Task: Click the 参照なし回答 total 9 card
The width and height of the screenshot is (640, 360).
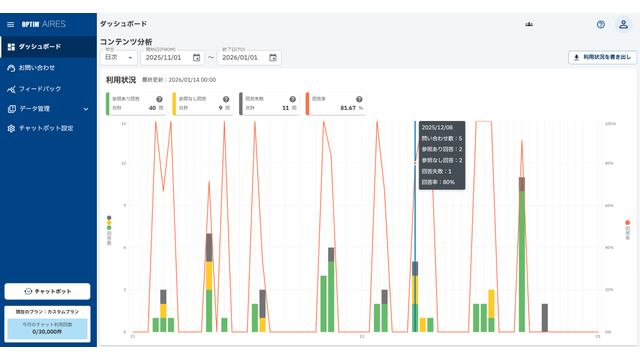Action: tap(202, 104)
